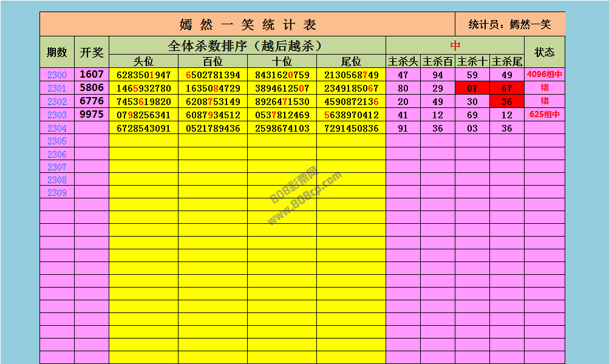Image resolution: width=609 pixels, height=364 pixels.
Task: Select the 尾位 sub-header
Action: 351,61
